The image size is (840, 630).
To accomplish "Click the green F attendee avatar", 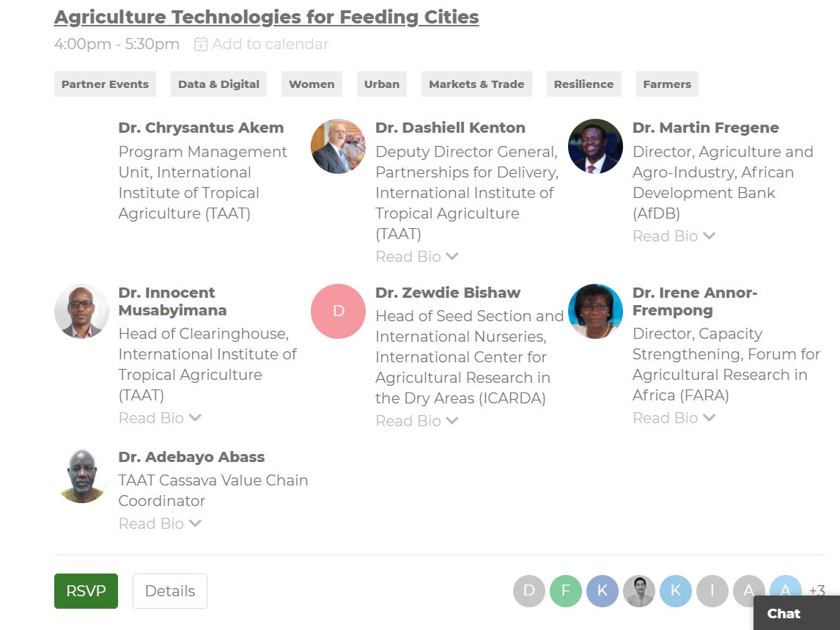I will point(566,590).
